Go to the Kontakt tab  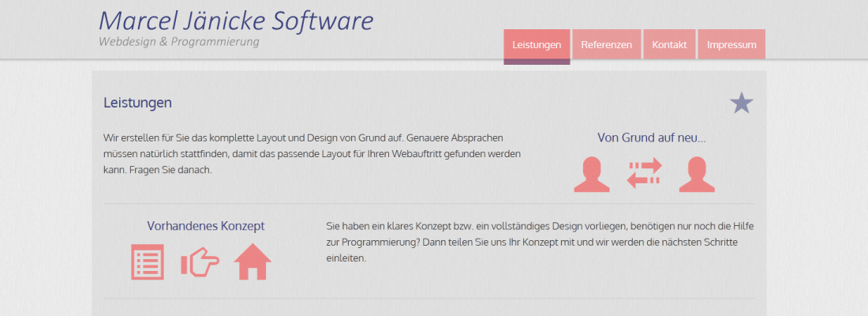[x=669, y=45]
